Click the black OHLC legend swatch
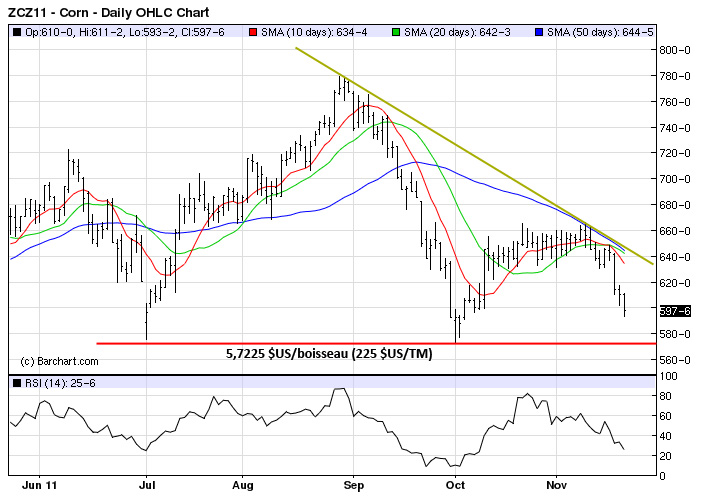 [x=17, y=32]
